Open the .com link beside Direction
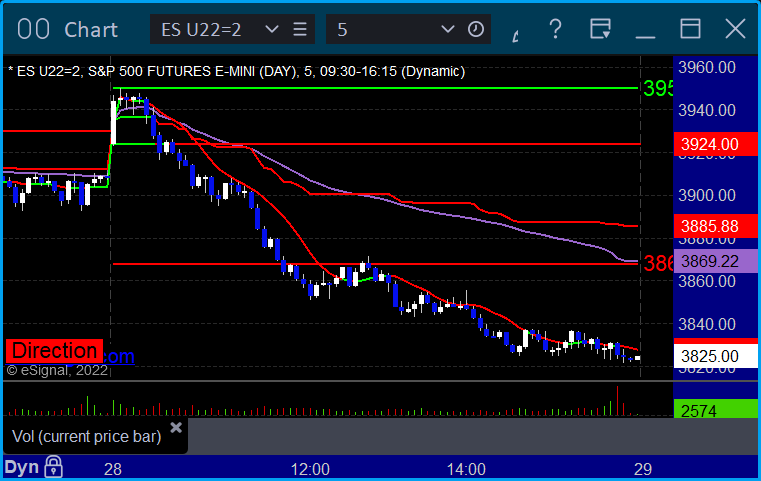This screenshot has width=761, height=481. pyautogui.click(x=119, y=356)
